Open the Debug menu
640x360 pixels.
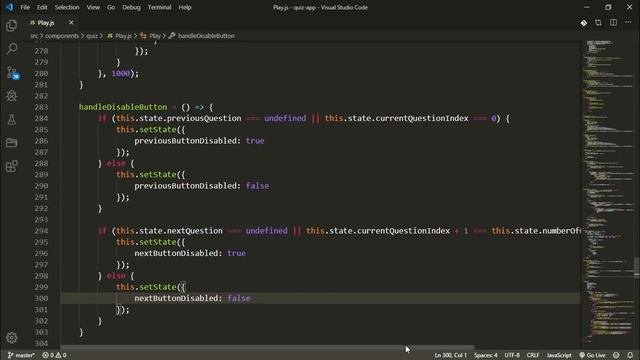point(131,7)
